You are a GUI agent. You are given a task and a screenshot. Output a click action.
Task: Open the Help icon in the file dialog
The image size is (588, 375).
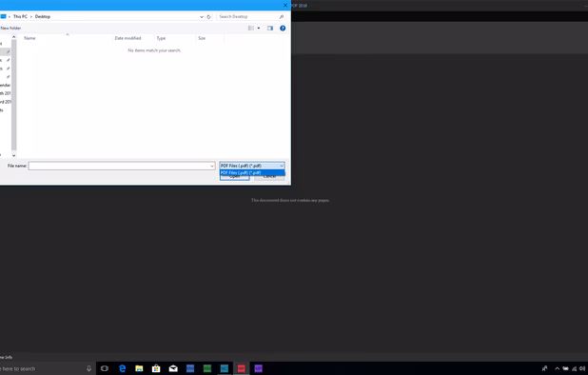point(283,29)
